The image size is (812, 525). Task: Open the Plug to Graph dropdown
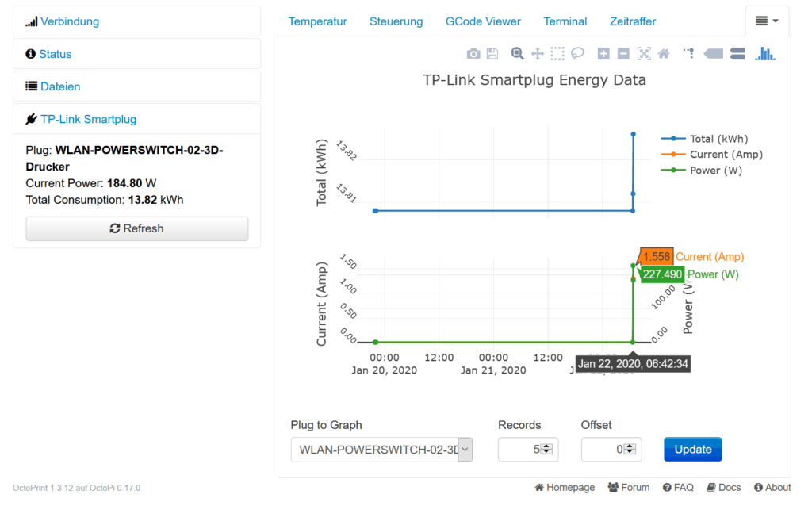point(381,450)
